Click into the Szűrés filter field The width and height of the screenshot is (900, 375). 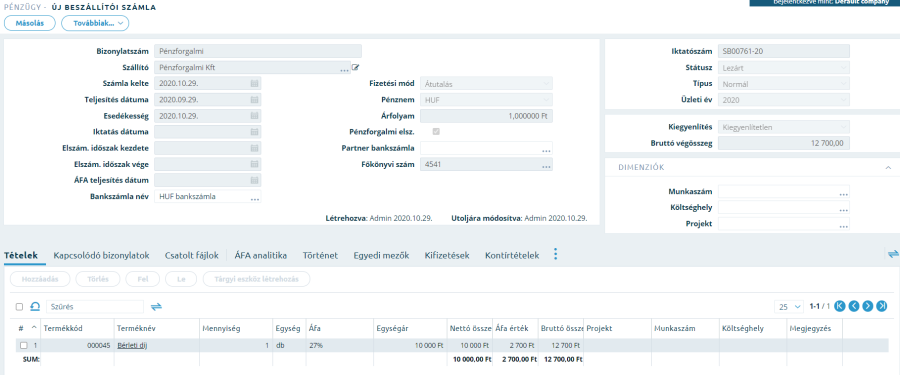tap(95, 307)
